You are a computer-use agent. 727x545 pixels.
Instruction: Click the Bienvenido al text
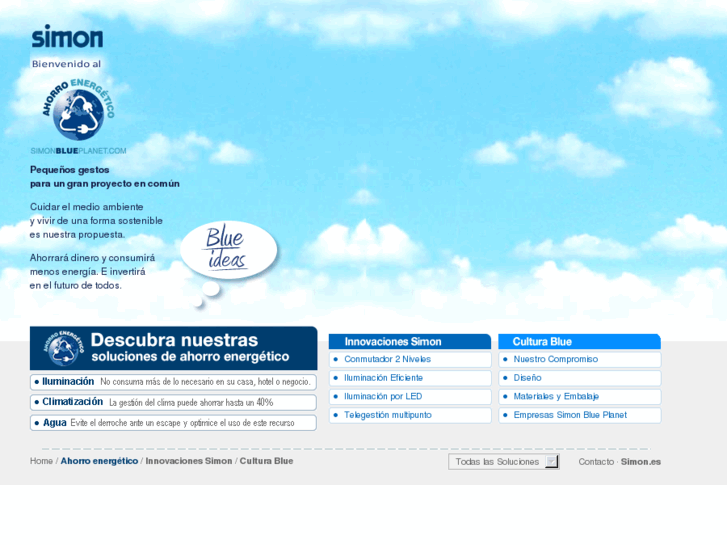(x=66, y=64)
